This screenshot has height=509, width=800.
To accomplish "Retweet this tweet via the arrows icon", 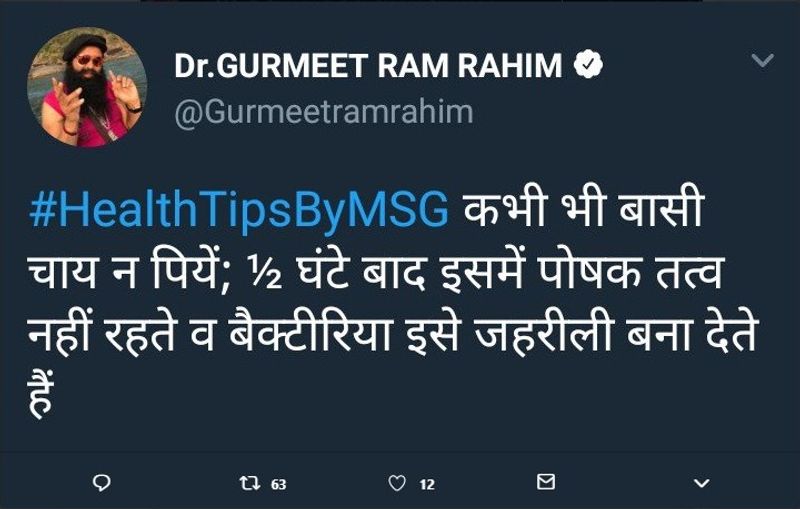I will tap(250, 482).
